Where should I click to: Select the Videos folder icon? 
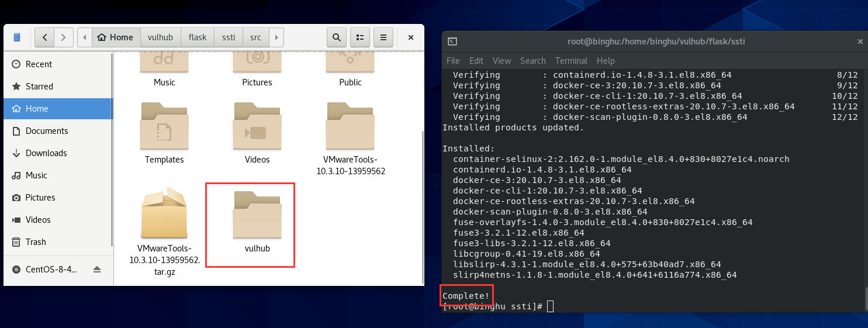tap(257, 126)
